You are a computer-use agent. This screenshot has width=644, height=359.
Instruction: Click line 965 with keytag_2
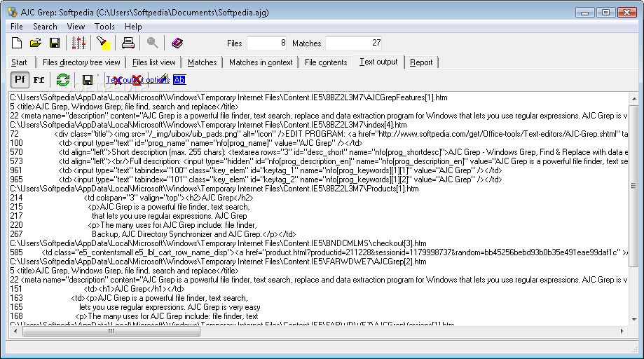(x=256, y=179)
